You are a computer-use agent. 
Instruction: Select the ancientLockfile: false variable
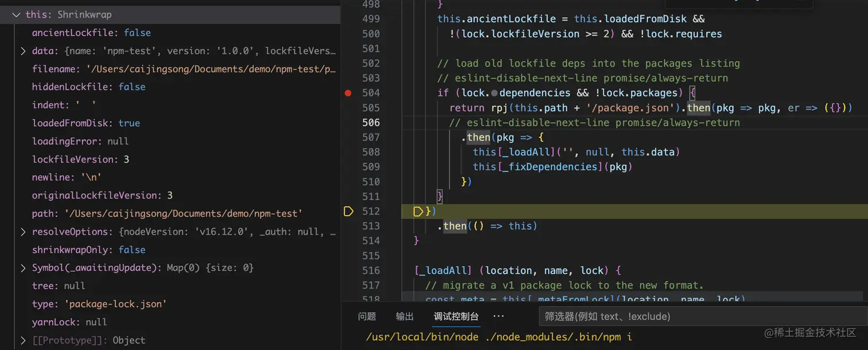pyautogui.click(x=170, y=33)
